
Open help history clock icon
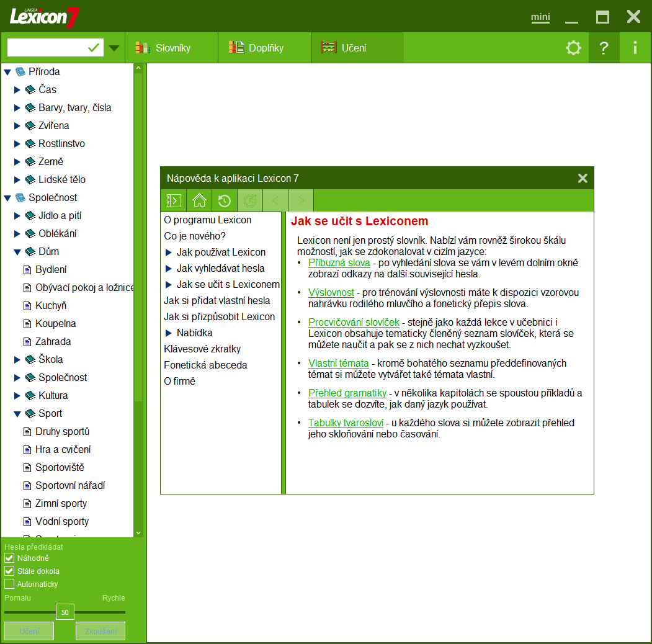(225, 201)
